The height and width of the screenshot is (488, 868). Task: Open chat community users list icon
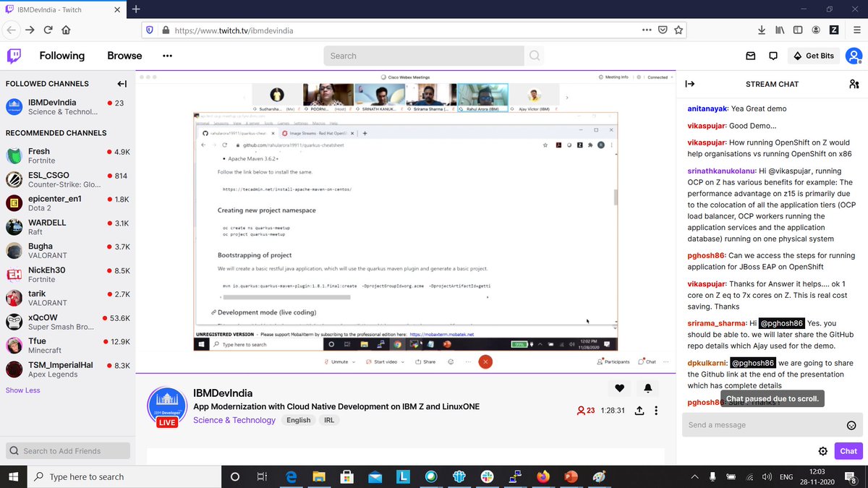pyautogui.click(x=854, y=84)
